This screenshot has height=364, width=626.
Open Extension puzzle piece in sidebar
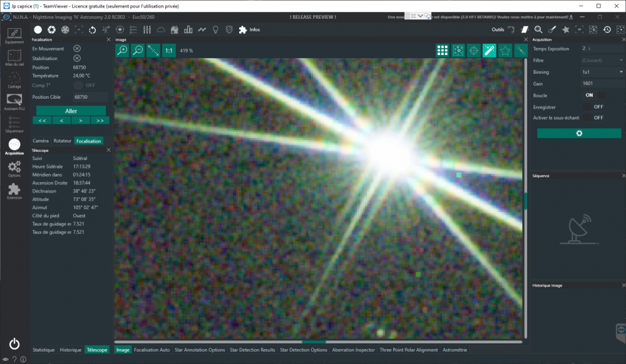(x=14, y=191)
